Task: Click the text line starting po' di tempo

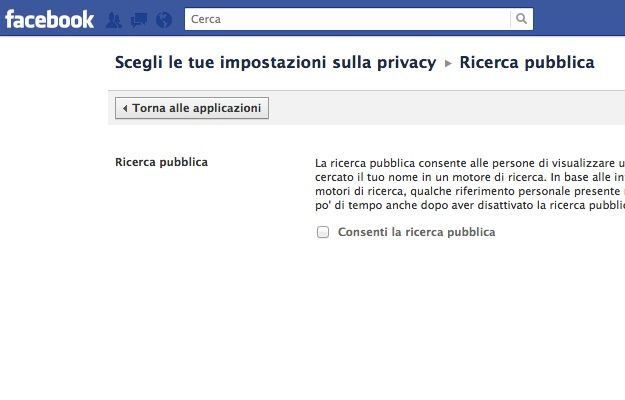Action: click(470, 205)
